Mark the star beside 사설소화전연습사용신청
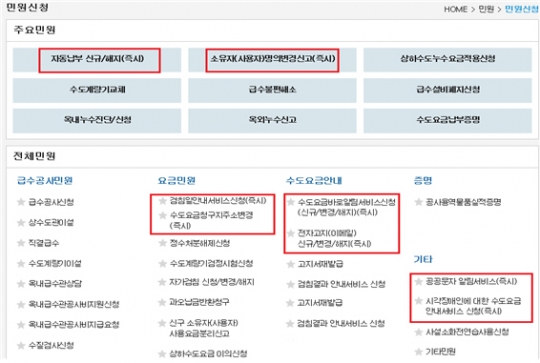The image size is (540, 363). [x=418, y=332]
